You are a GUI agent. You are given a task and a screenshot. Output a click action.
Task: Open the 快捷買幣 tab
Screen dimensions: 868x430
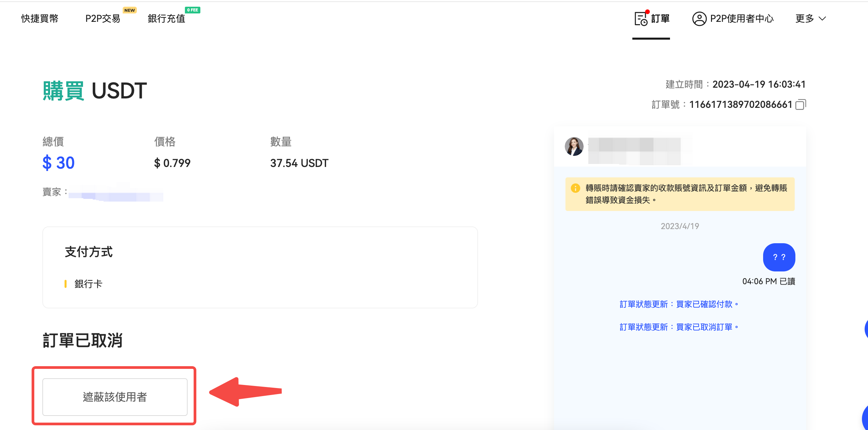[x=40, y=18]
